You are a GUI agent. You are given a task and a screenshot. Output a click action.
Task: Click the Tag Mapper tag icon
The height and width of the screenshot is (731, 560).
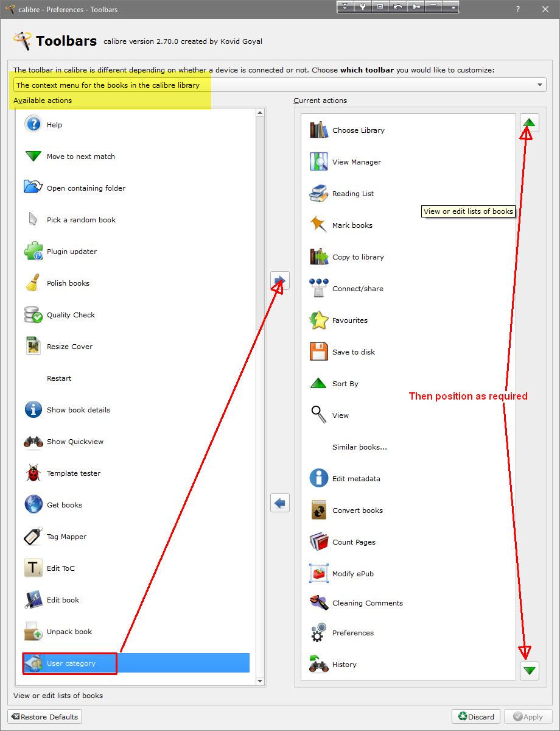click(33, 536)
